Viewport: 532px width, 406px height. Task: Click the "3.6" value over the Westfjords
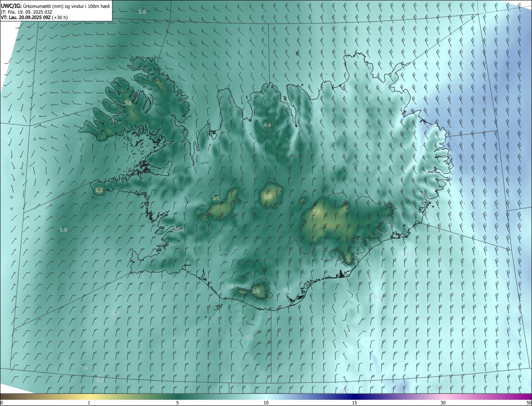coord(128,103)
